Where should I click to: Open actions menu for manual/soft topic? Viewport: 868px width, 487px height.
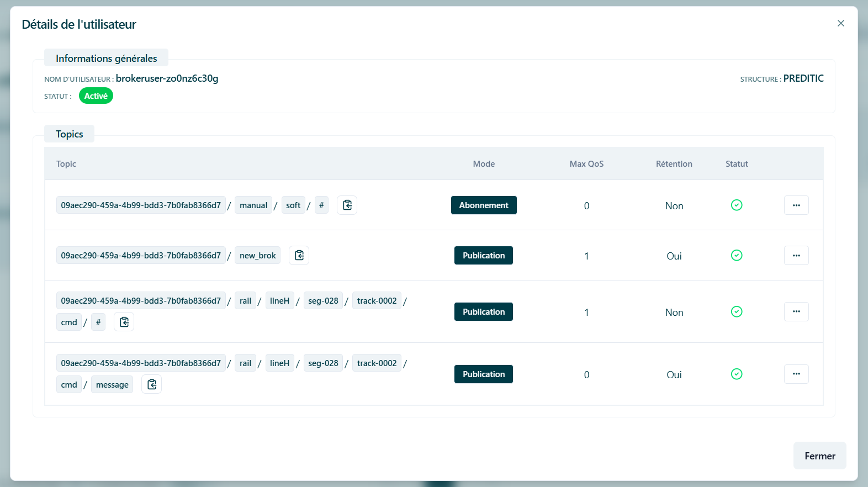[x=796, y=205]
